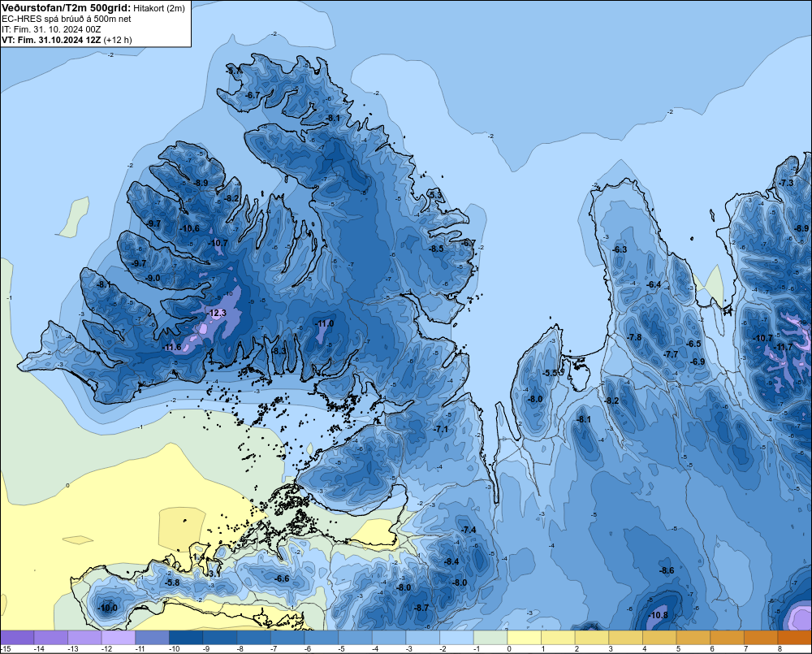The width and height of the screenshot is (812, 654).
Task: Select the legend swatch between -1 and 0
Action: click(490, 637)
